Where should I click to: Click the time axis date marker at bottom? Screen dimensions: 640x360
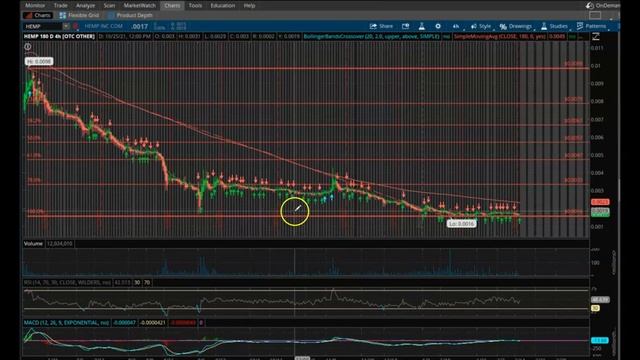point(302,358)
